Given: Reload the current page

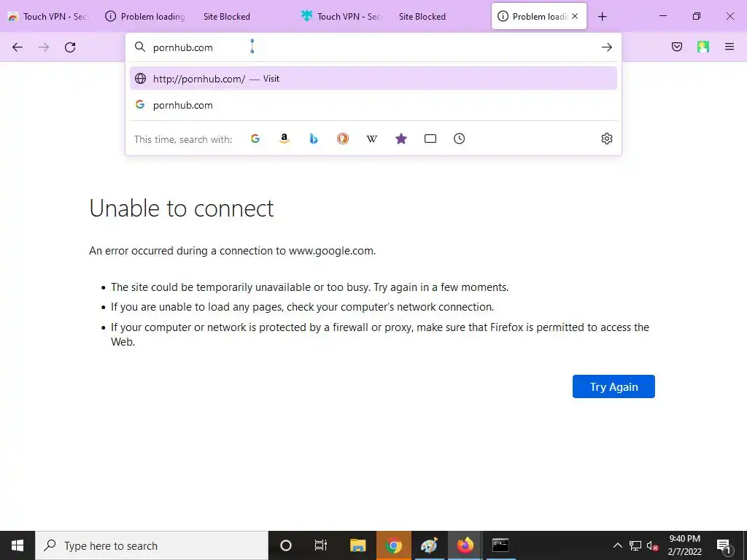Looking at the screenshot, I should point(70,47).
